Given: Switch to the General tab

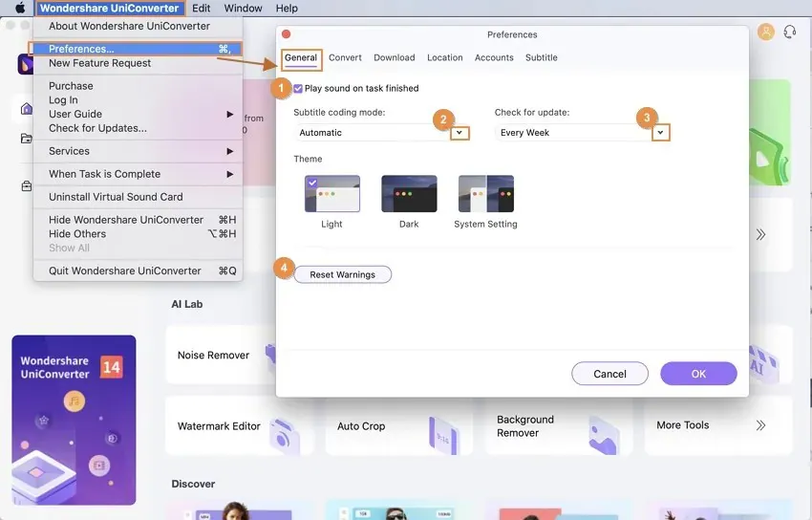Looking at the screenshot, I should pyautogui.click(x=301, y=58).
